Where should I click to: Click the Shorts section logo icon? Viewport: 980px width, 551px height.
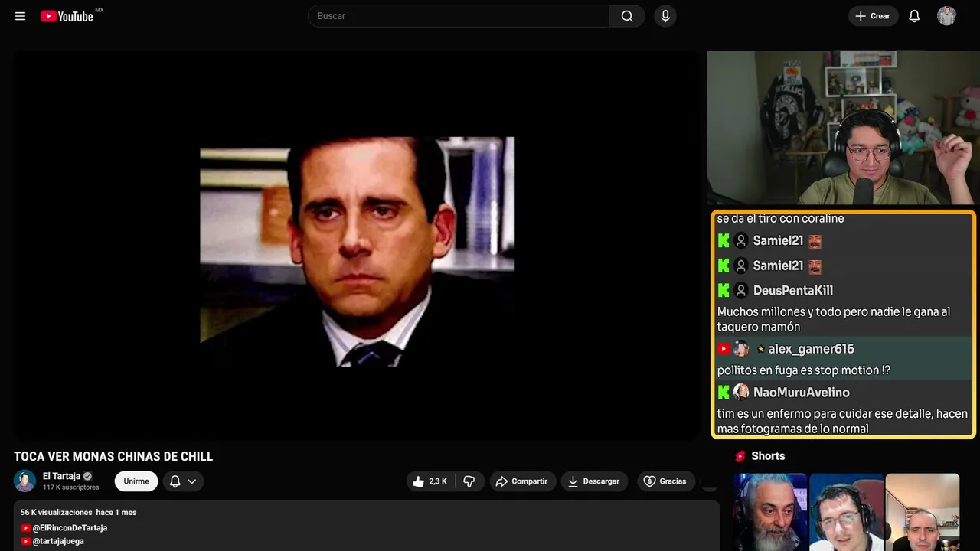click(x=740, y=456)
